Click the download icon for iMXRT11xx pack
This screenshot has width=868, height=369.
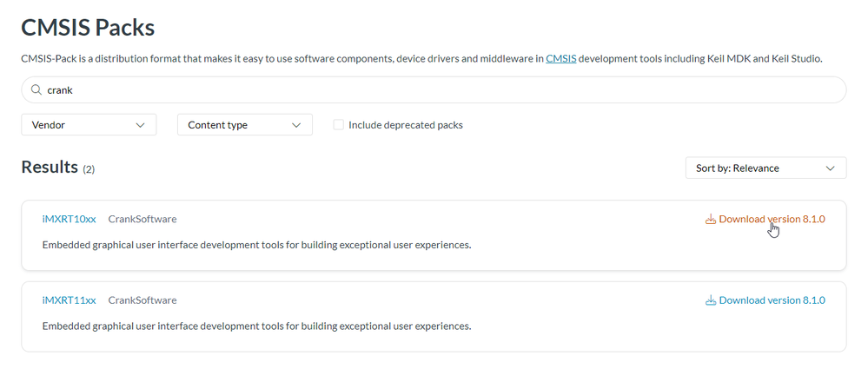coord(710,300)
